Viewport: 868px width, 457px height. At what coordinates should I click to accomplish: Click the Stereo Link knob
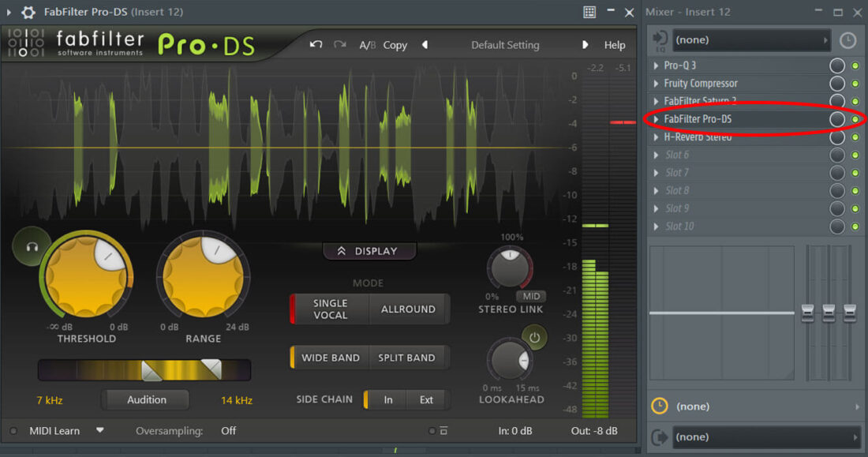(x=510, y=268)
